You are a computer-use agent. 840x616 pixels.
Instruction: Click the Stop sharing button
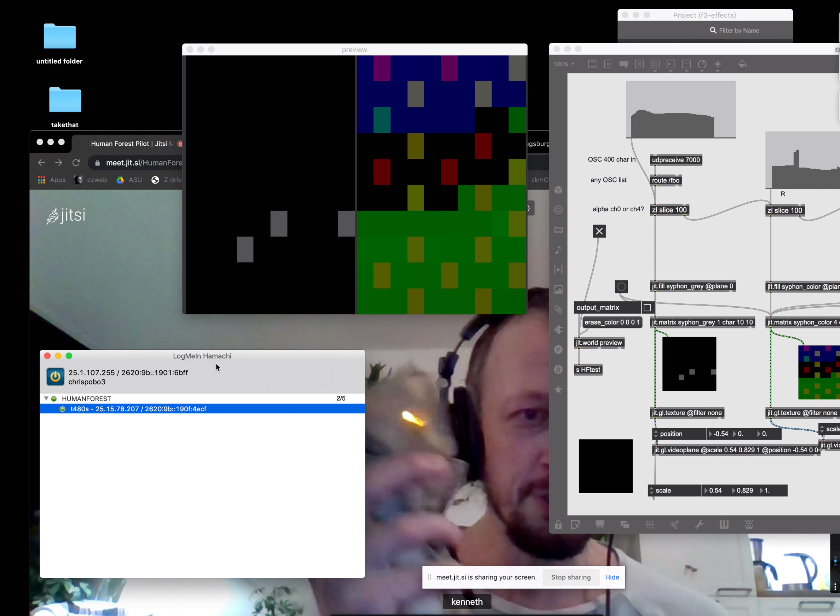pos(571,577)
